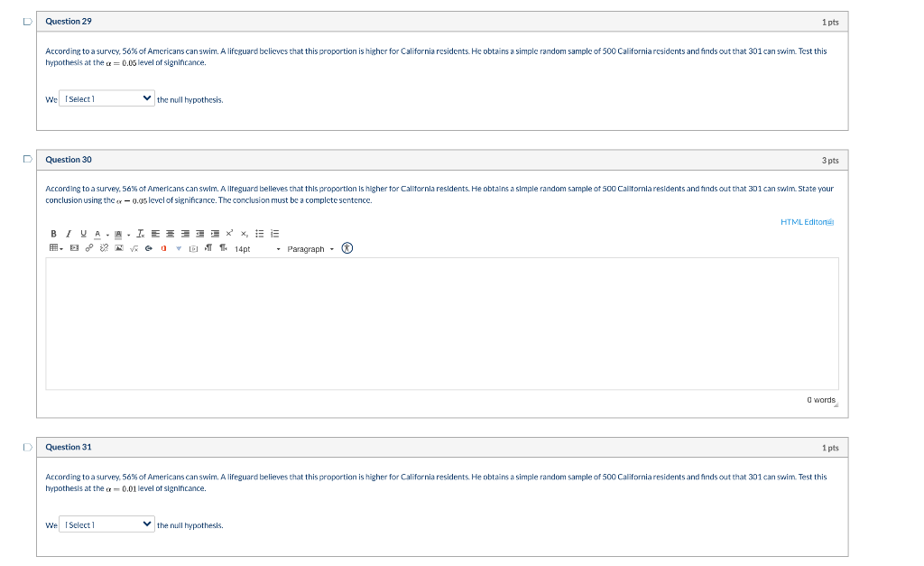Embed an image with the picture icon
The image size is (924, 566).
(x=119, y=248)
